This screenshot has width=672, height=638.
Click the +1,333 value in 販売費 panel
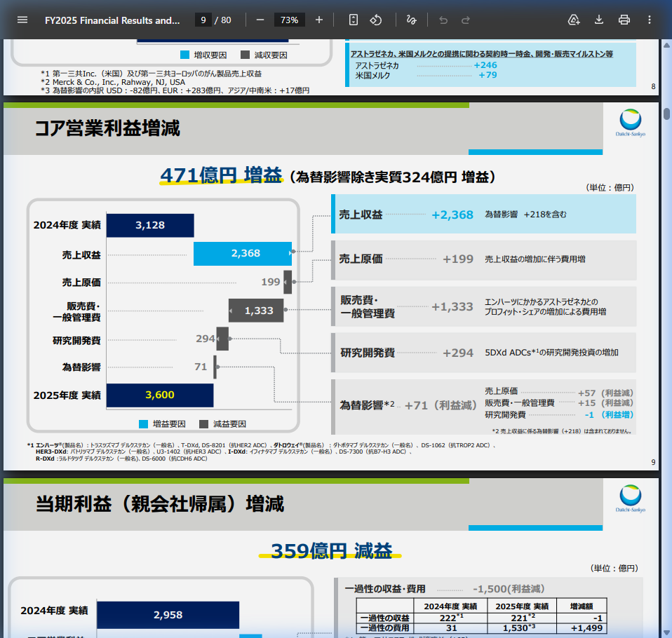(452, 307)
